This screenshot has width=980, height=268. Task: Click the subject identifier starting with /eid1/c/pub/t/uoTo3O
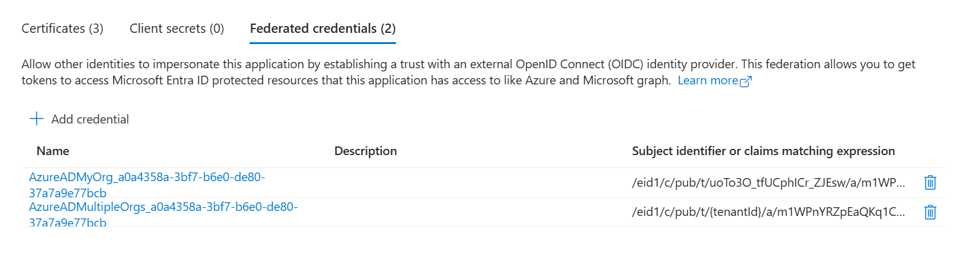[x=768, y=182]
